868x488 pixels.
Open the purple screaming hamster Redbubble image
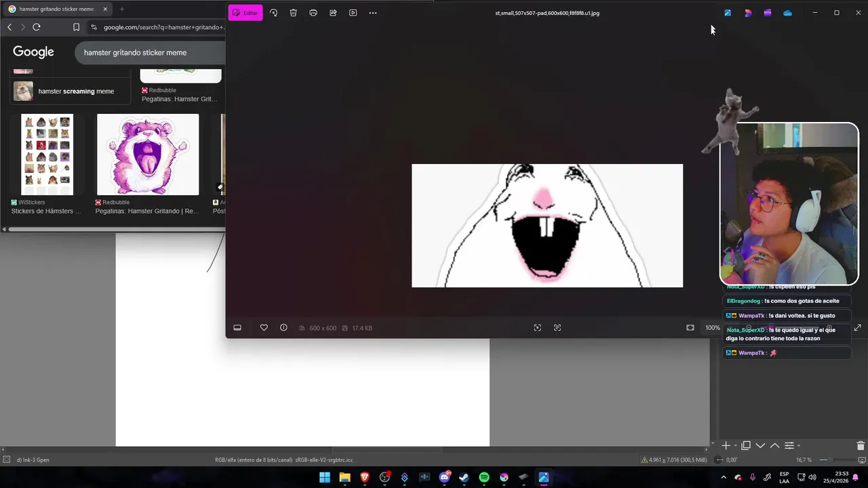(148, 155)
